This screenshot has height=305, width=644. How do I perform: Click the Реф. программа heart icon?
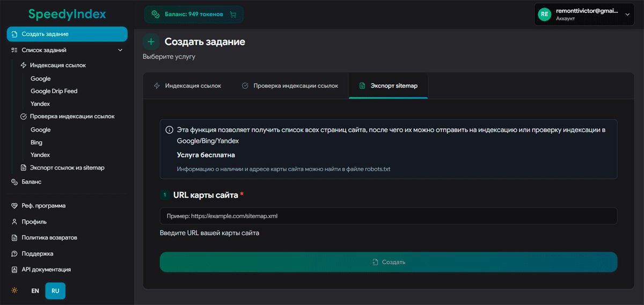pos(14,206)
